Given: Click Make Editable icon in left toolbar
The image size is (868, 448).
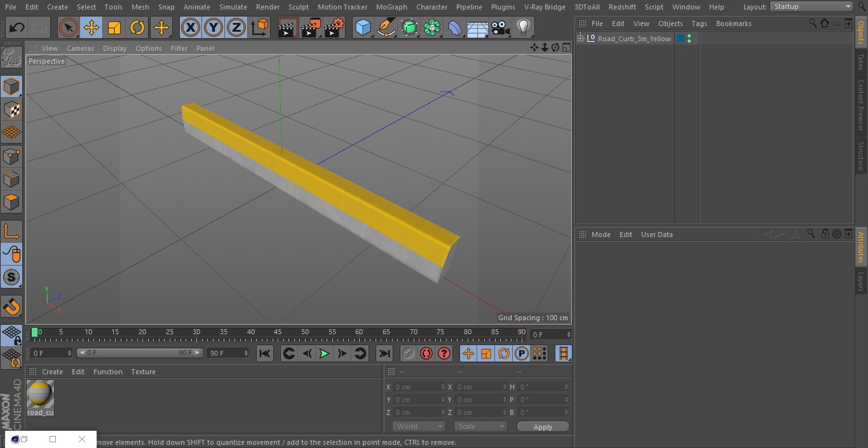Looking at the screenshot, I should 11,57.
